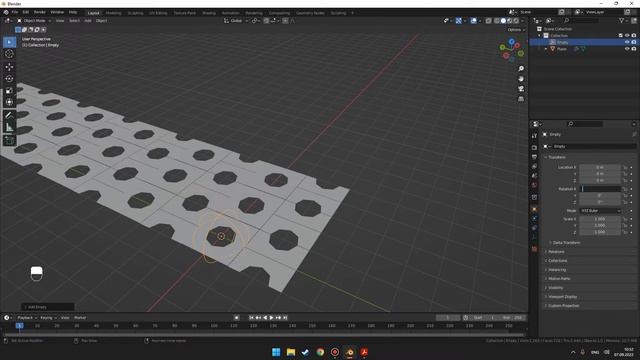Screen dimensions: 640x360
Task: Toggle visibility eye of Empty object
Action: tap(627, 42)
